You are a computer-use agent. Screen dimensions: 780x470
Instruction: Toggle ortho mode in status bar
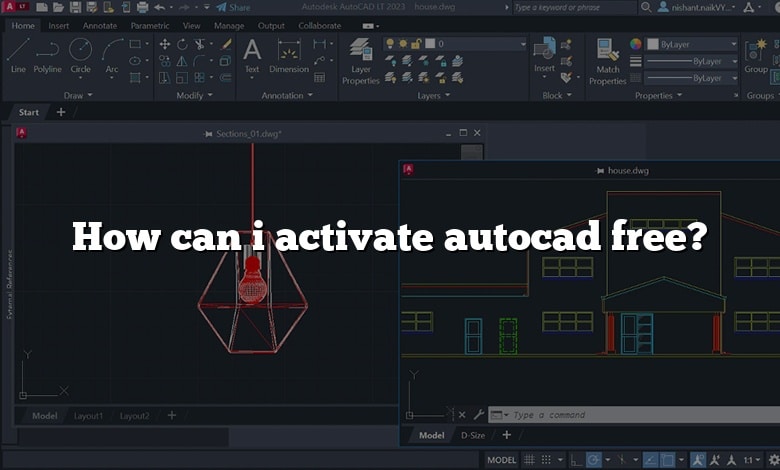(576, 460)
